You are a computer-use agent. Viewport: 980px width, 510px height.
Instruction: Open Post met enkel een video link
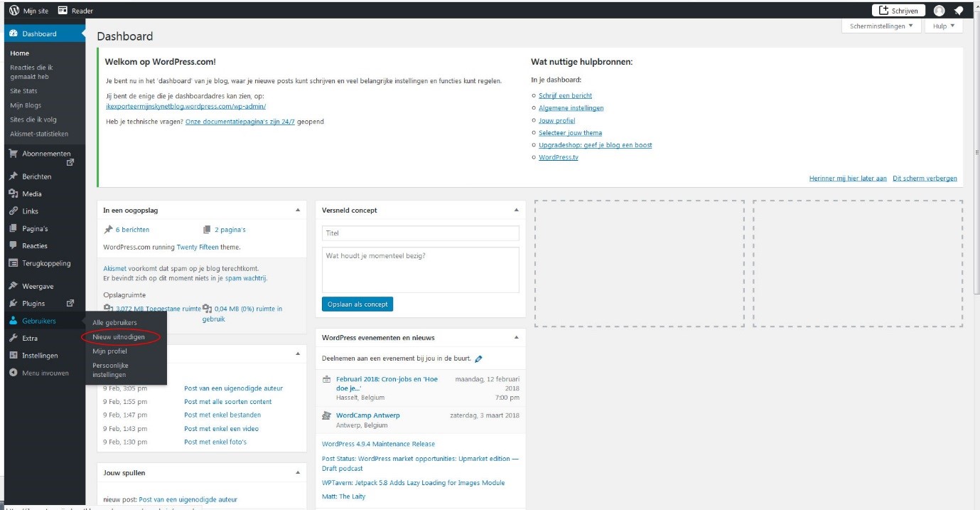[221, 429]
